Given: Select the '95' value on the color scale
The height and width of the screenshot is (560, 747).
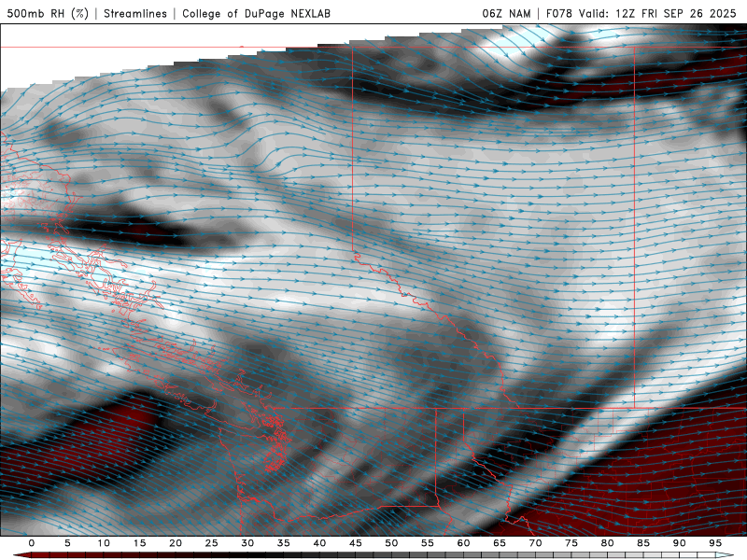Looking at the screenshot, I should (x=715, y=543).
